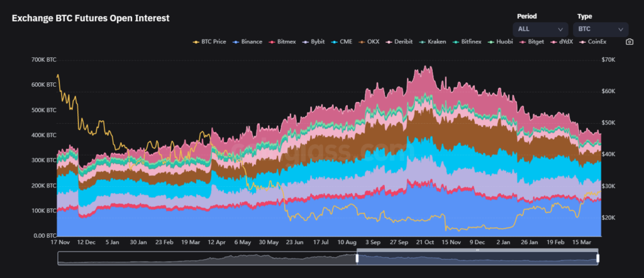Image resolution: width=644 pixels, height=278 pixels.
Task: Click the left handle of range slider
Action: (357, 258)
